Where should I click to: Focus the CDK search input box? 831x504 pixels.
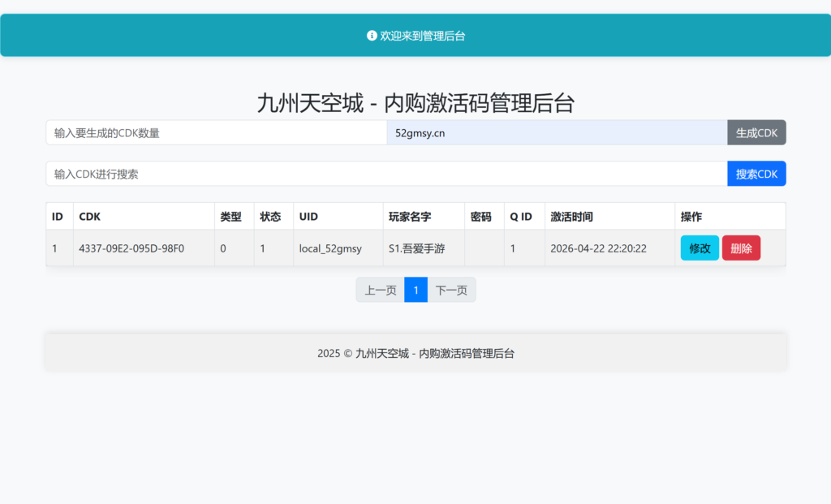coord(386,174)
